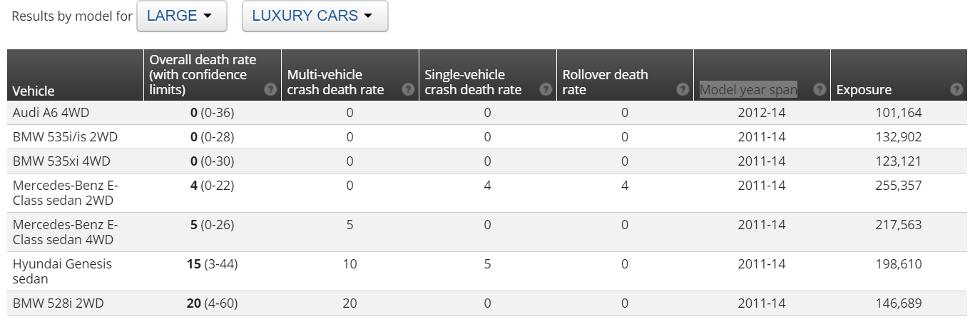Image resolution: width=980 pixels, height=332 pixels.
Task: Click the Exposure column header text
Action: click(864, 90)
